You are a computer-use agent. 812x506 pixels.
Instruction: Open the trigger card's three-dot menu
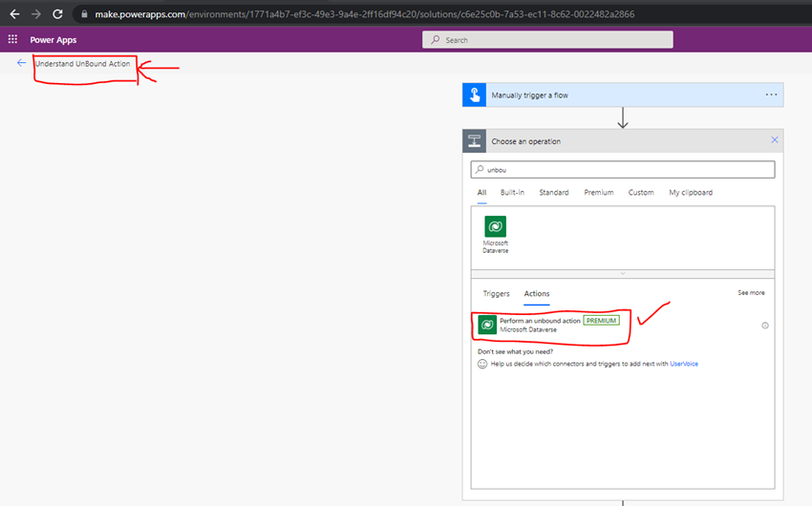[x=771, y=95]
